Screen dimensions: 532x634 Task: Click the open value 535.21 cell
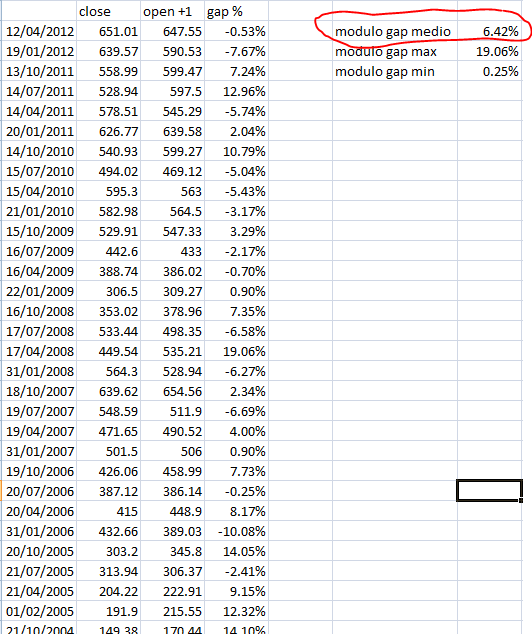coord(173,351)
